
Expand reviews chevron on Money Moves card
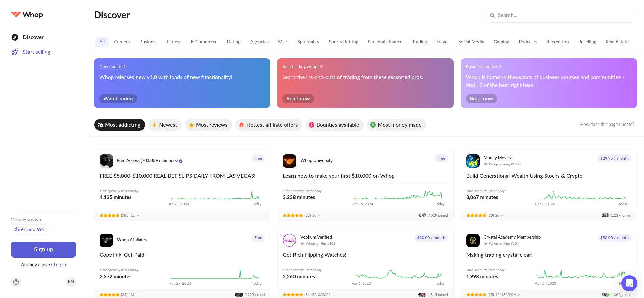[502, 216]
